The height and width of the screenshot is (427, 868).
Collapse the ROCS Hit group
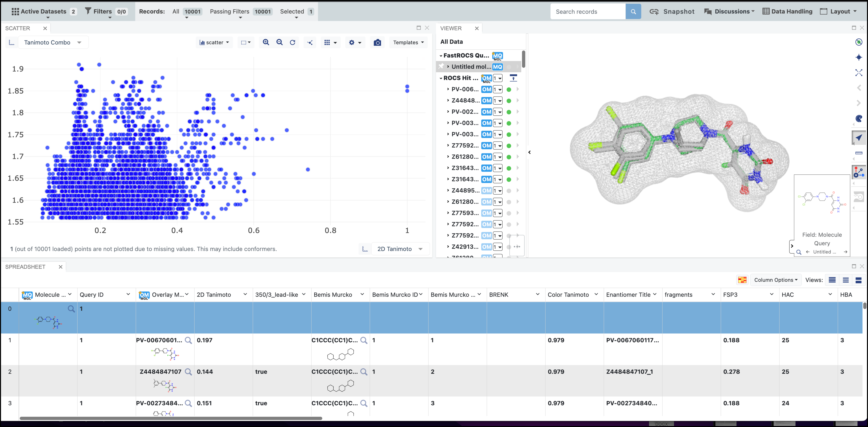point(441,78)
